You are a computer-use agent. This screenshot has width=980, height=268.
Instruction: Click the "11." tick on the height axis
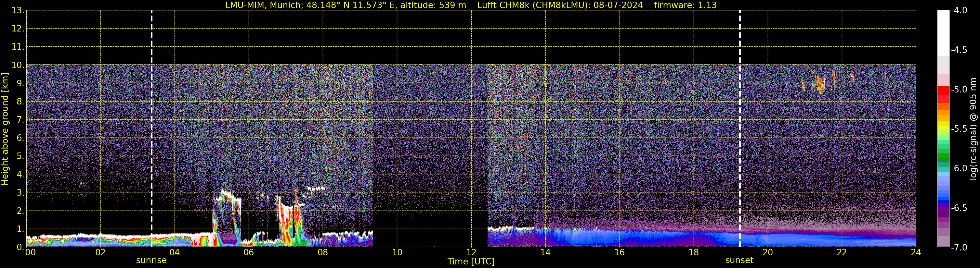click(18, 47)
